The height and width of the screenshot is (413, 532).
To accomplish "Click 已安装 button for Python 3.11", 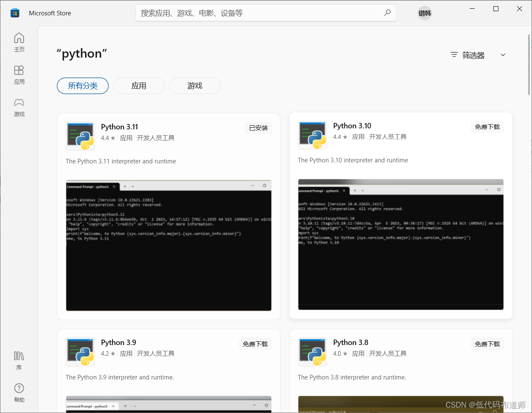I will click(258, 128).
